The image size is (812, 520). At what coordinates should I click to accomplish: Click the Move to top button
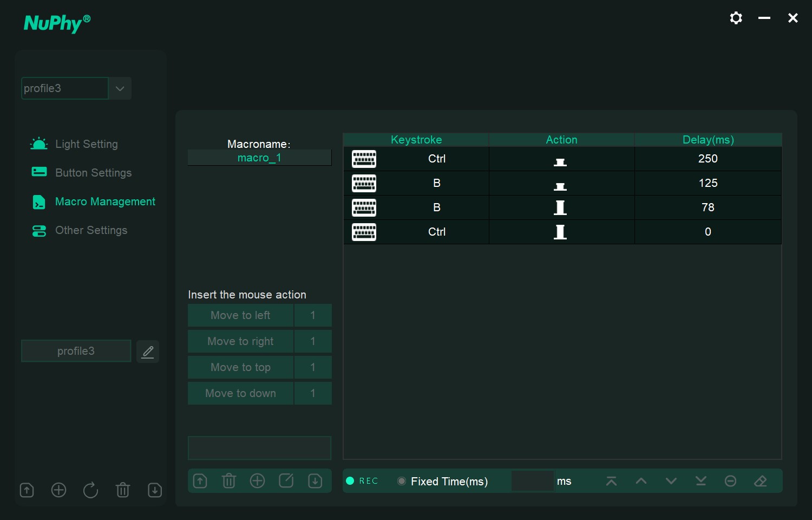tap(240, 367)
